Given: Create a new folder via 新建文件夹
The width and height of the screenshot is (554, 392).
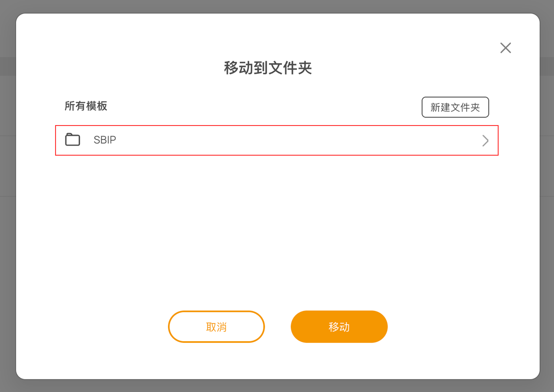Looking at the screenshot, I should tap(455, 107).
